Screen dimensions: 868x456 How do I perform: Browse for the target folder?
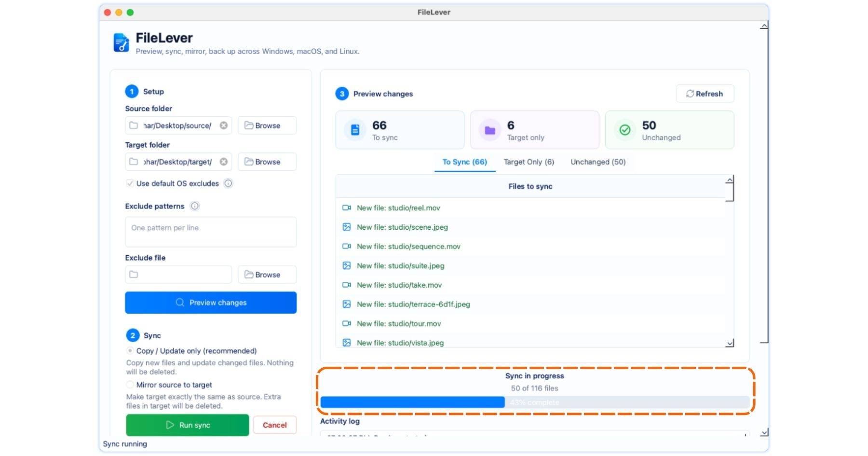(x=267, y=162)
